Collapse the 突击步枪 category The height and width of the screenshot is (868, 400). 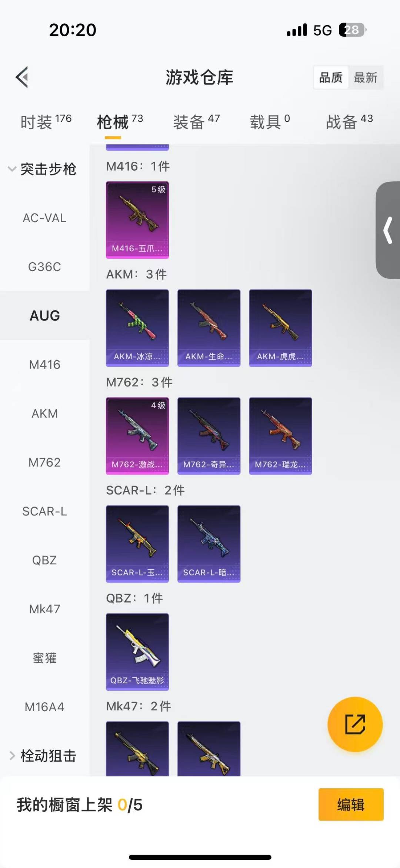(x=43, y=169)
